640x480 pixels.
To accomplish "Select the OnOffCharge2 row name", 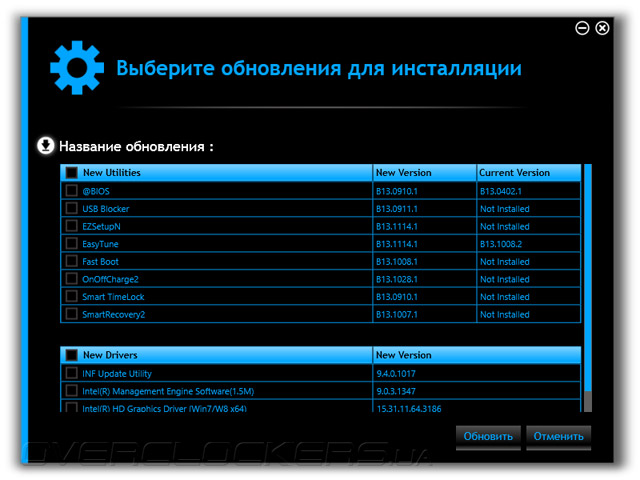I will (110, 279).
